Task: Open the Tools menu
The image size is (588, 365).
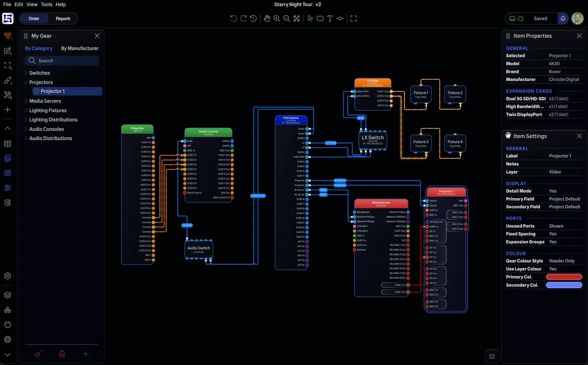Action: point(46,5)
